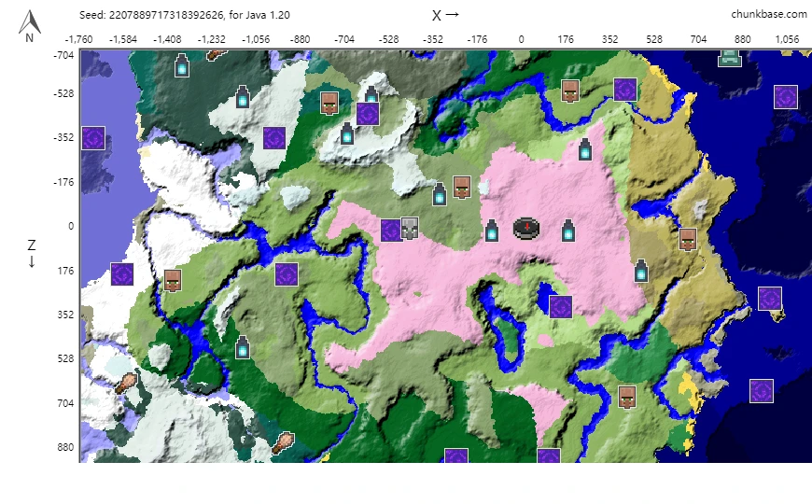This screenshot has width=812, height=504.
Task: Click the -1,584 X-axis label
Action: coord(123,39)
